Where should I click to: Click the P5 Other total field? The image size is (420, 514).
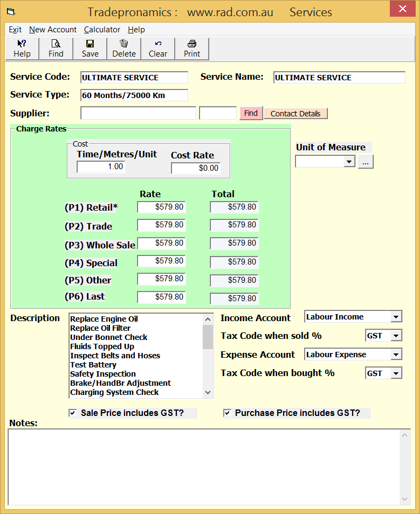[235, 280]
